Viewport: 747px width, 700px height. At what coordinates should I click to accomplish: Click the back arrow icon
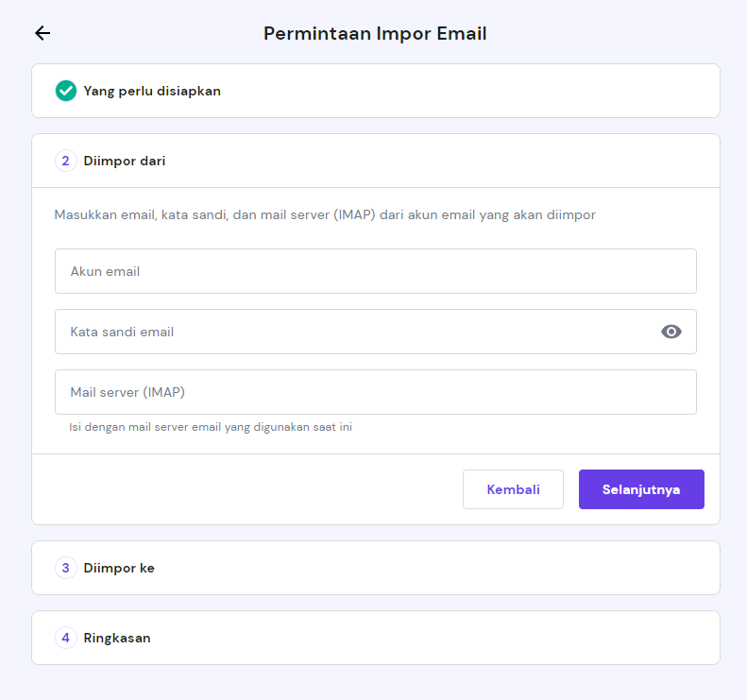(42, 34)
